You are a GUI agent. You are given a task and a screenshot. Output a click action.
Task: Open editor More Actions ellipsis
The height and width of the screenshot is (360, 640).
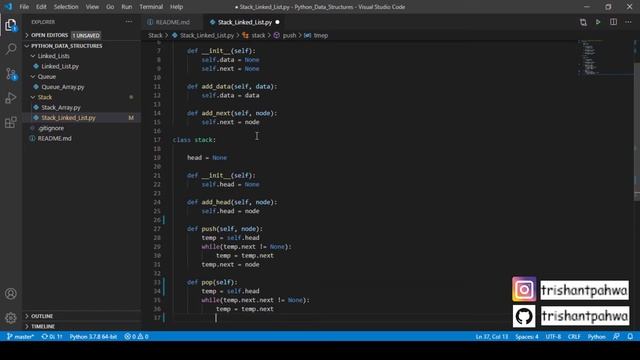click(x=628, y=22)
